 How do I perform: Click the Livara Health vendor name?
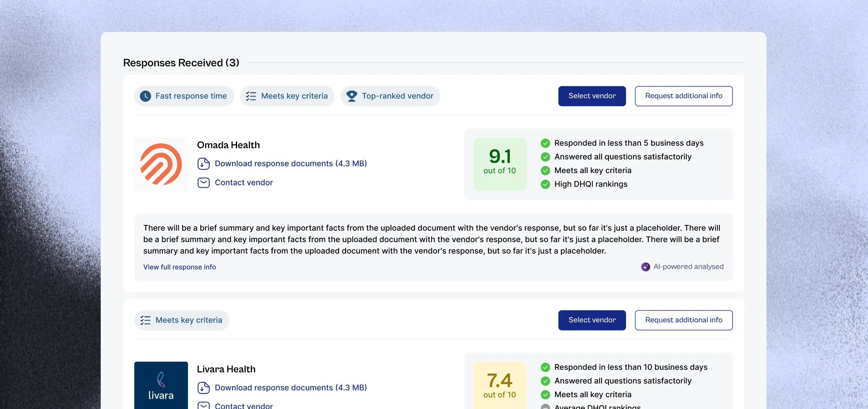tap(226, 369)
